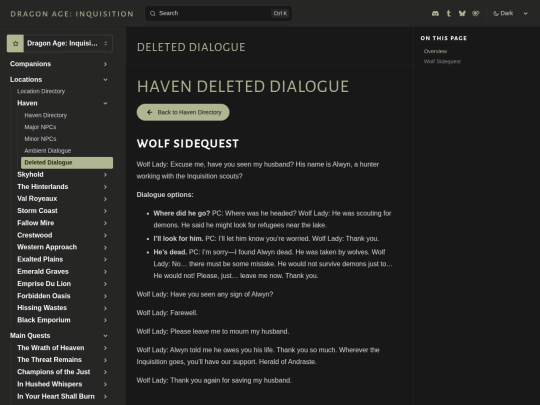This screenshot has height=405, width=540.
Task: Go to the DRAGON AGE: INQUISITION home title
Action: [72, 14]
